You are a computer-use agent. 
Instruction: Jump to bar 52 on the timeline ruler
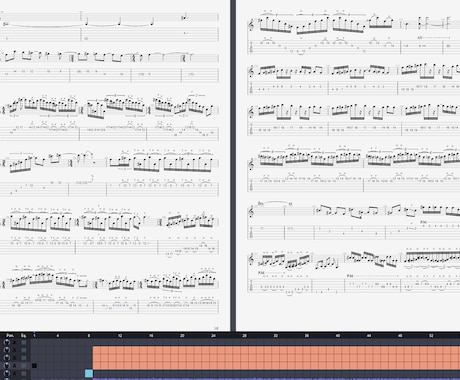(431, 336)
